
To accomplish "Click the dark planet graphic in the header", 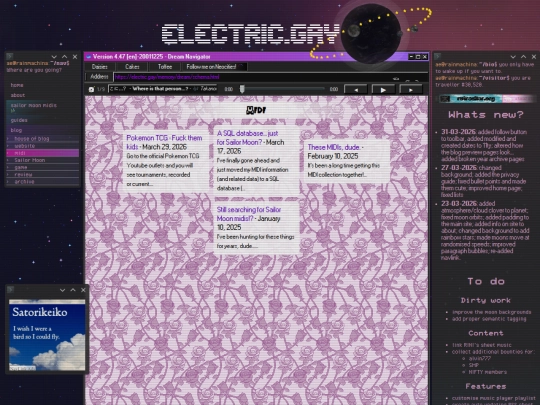I will coord(371,33).
